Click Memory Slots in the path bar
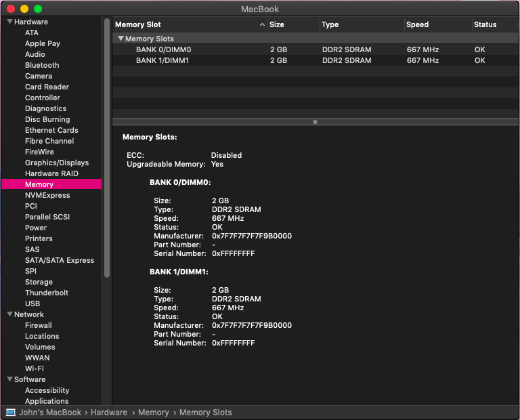 click(x=205, y=413)
